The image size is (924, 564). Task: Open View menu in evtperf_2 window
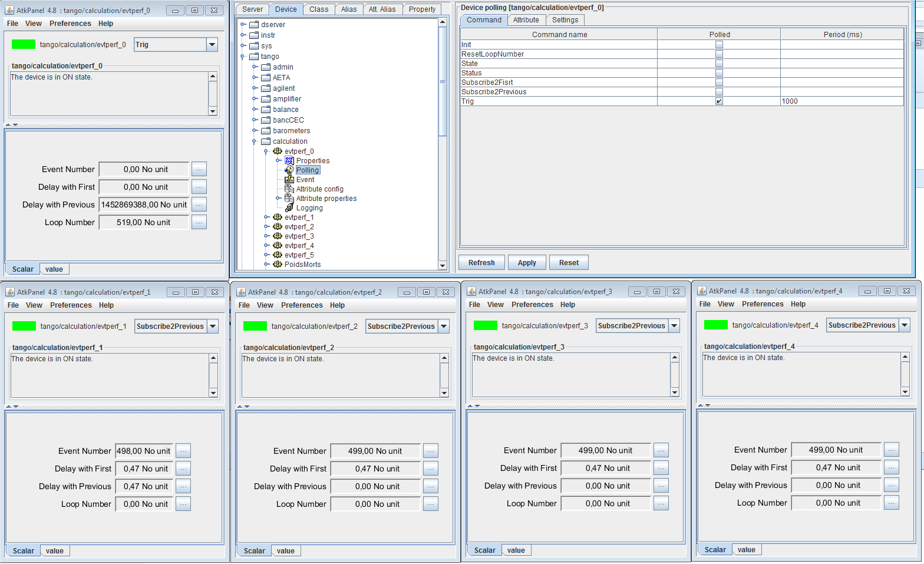coord(265,305)
